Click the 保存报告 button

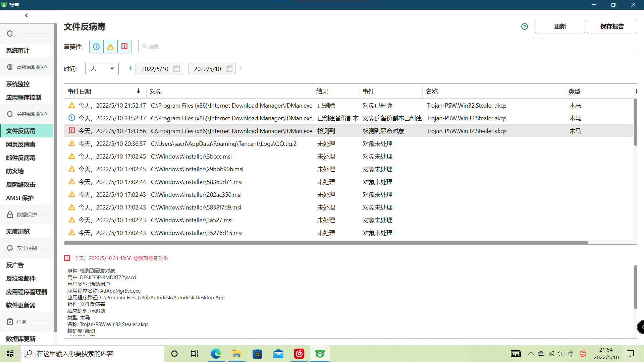click(612, 26)
